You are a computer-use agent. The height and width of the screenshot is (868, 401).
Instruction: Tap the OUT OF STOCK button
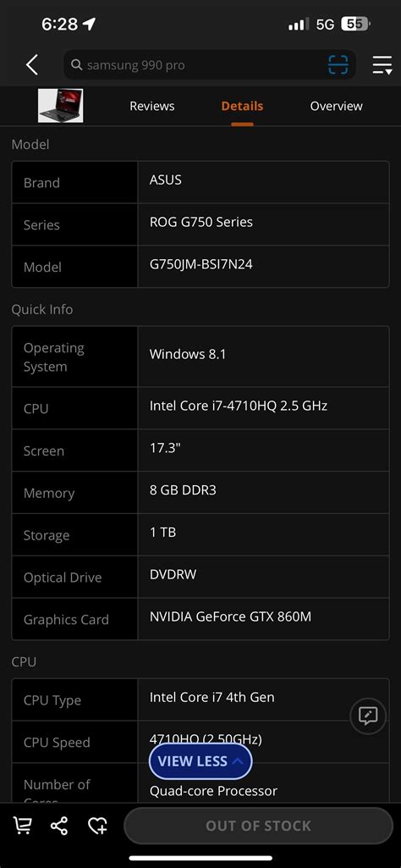coord(258,826)
